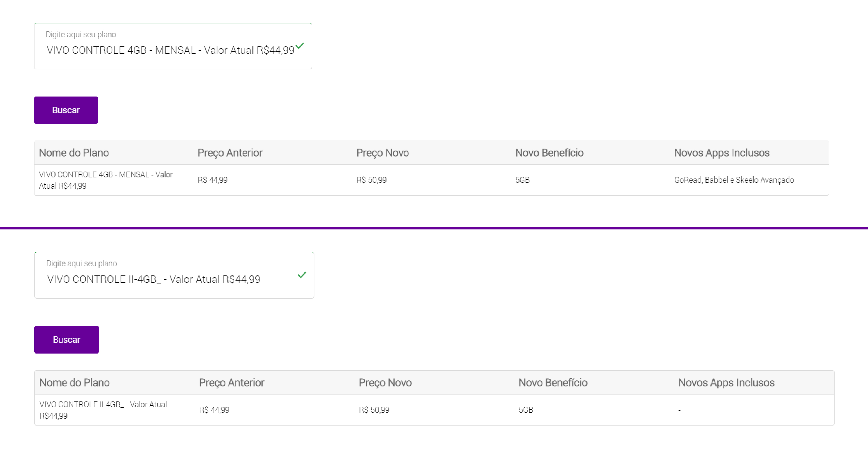Focus the input with VIVO CONTROLE 4GB - MENSAL

click(173, 46)
